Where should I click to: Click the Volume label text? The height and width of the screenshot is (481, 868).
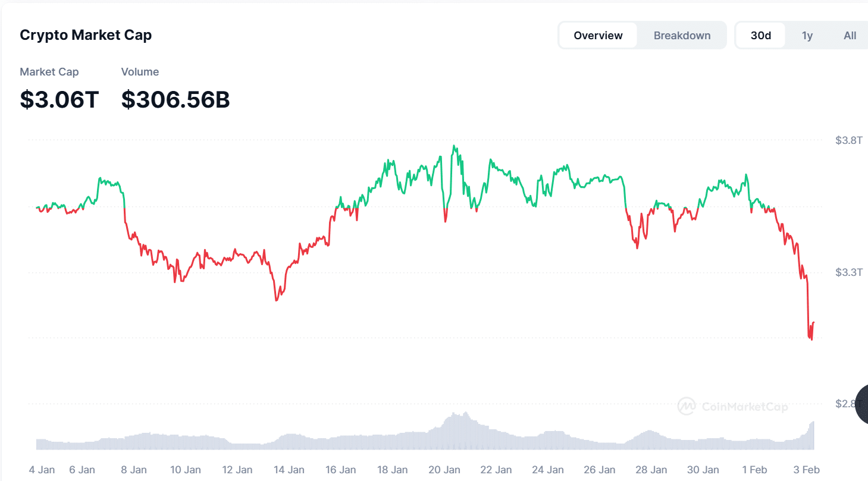pos(140,72)
